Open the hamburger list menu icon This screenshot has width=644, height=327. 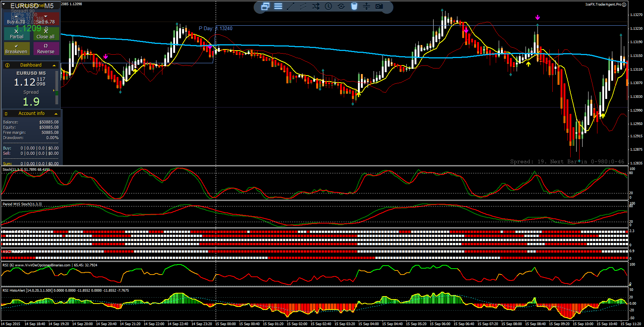278,6
